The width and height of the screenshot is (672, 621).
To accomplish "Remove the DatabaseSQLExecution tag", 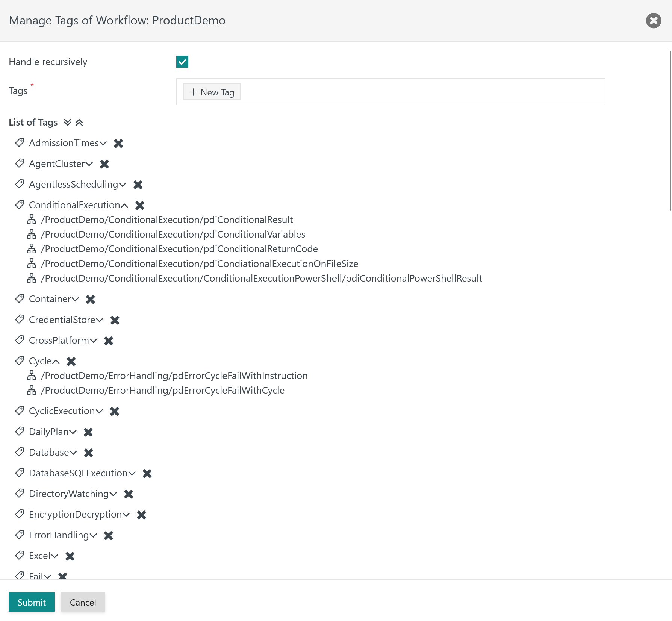I will 147,473.
